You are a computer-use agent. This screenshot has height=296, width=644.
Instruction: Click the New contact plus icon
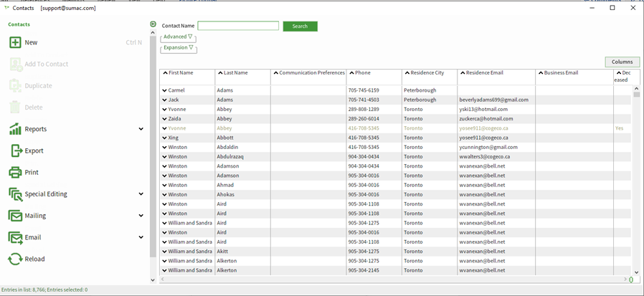(x=15, y=42)
